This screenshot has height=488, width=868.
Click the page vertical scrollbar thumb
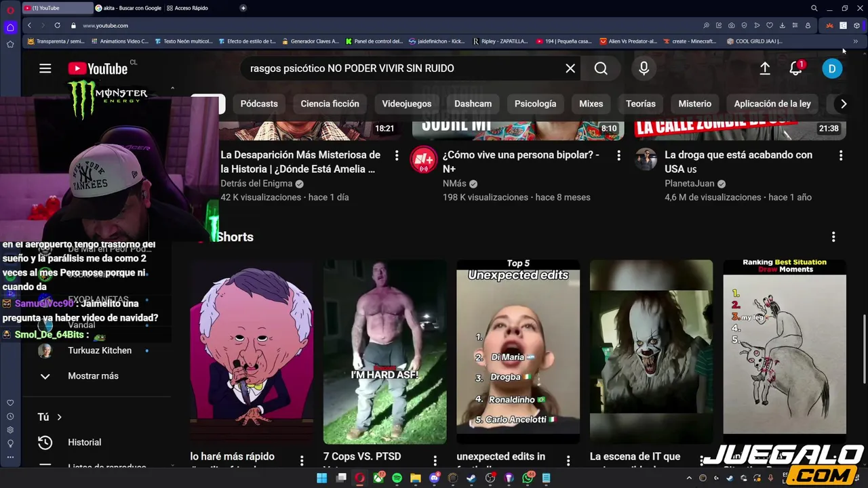(x=864, y=349)
